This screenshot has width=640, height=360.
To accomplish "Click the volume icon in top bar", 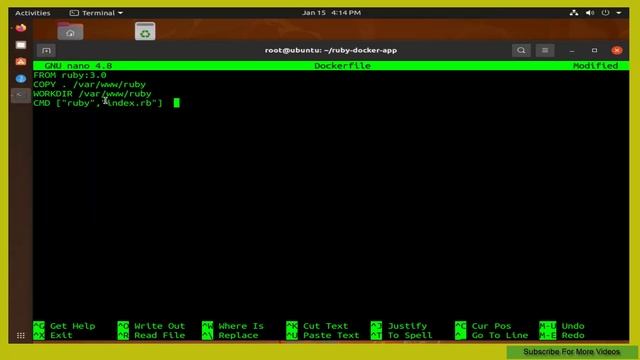I will 590,13.
